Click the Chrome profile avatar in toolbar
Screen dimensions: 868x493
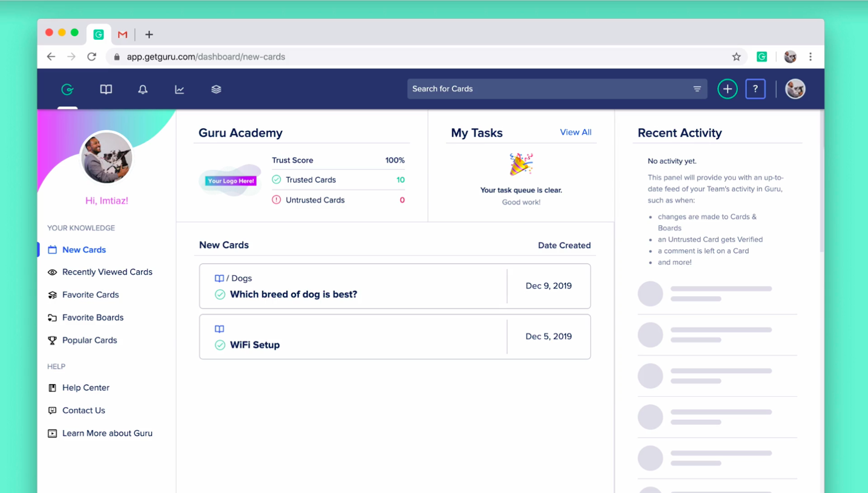pyautogui.click(x=790, y=57)
